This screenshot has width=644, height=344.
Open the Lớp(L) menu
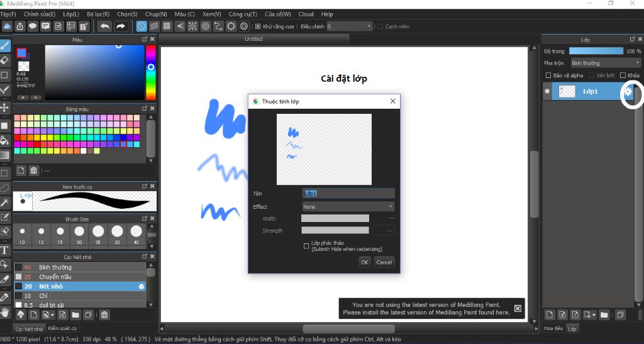[x=70, y=14]
